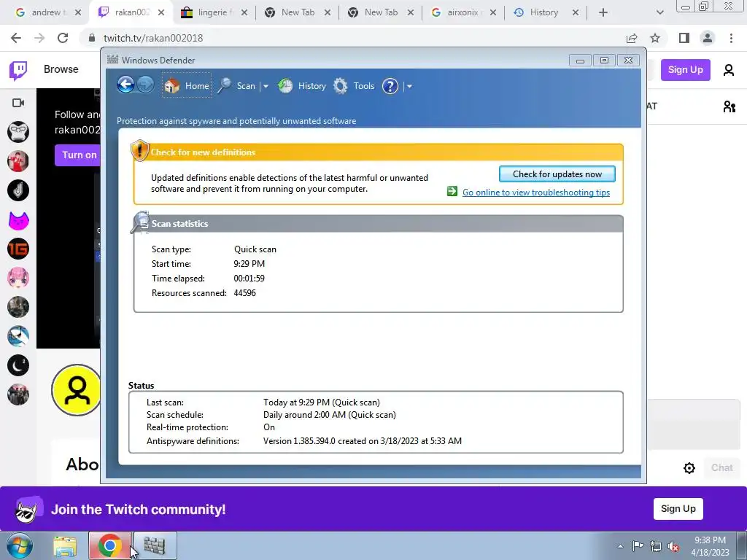747x560 pixels.
Task: Click the muted volume tray icon
Action: pyautogui.click(x=673, y=546)
